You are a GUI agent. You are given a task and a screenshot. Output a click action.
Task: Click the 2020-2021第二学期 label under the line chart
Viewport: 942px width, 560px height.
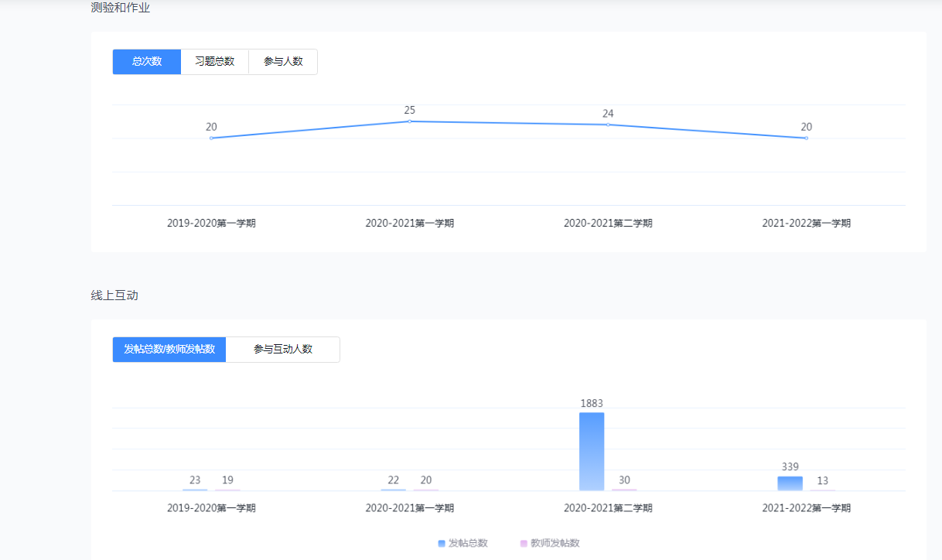pos(608,224)
